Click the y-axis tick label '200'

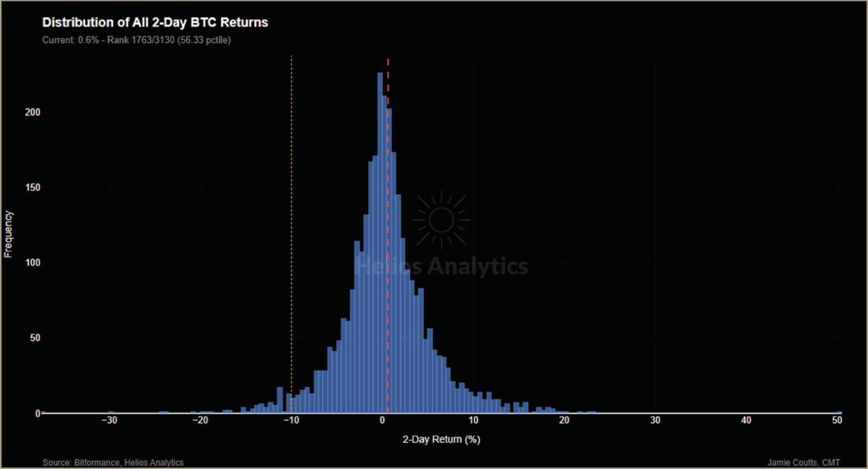(x=33, y=112)
